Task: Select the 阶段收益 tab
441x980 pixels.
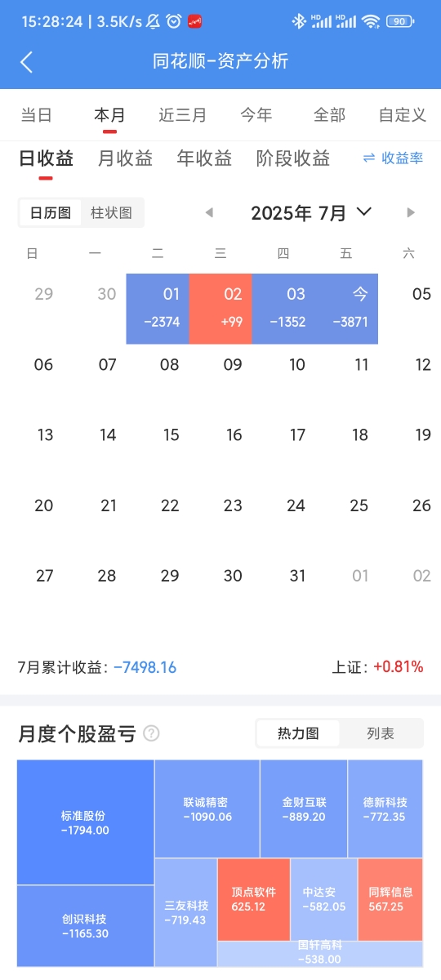Action: click(293, 158)
